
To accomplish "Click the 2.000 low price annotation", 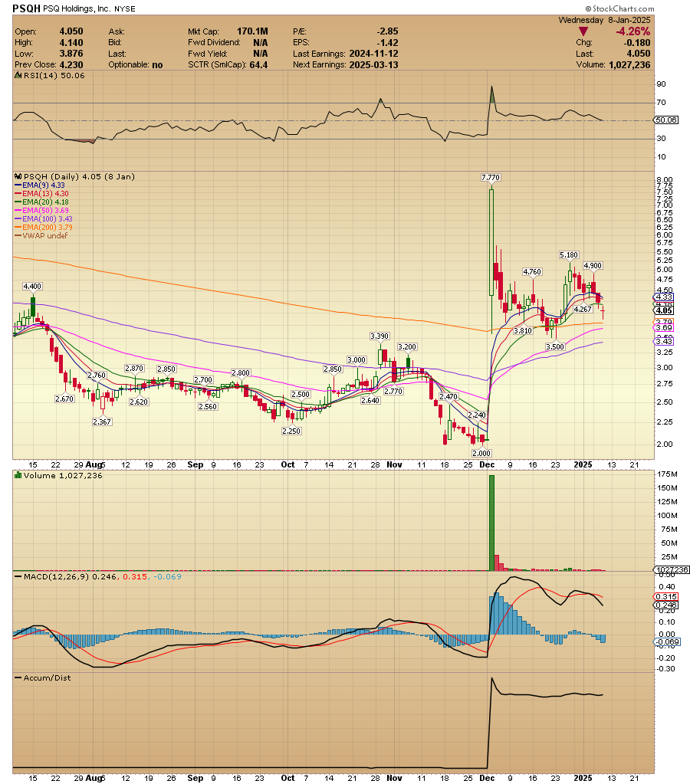I will coord(481,454).
